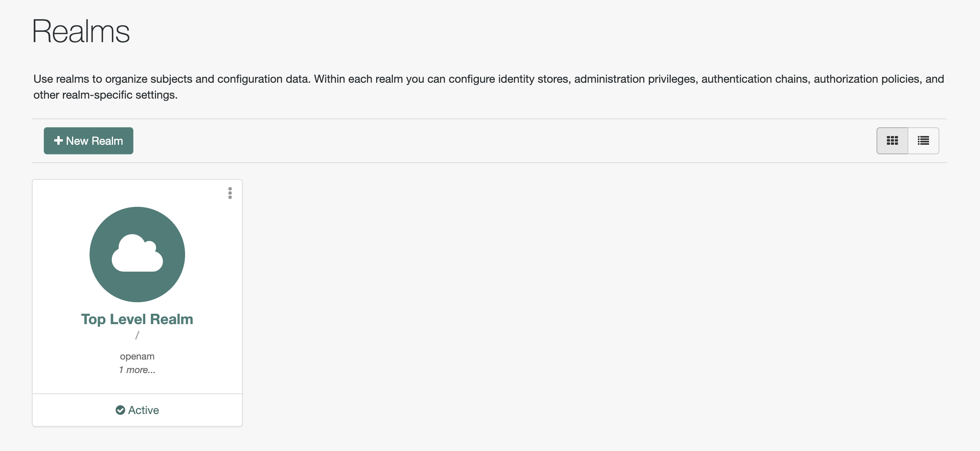This screenshot has height=451, width=980.
Task: Open the three-dot dropdown on the realm card
Action: 230,194
